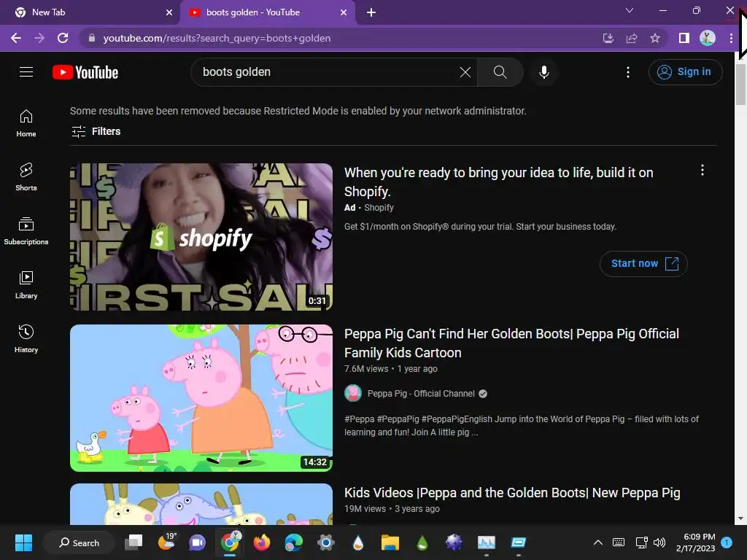This screenshot has width=747, height=560.
Task: Play the Peppa Pig 14:32 video thumbnail
Action: [201, 398]
